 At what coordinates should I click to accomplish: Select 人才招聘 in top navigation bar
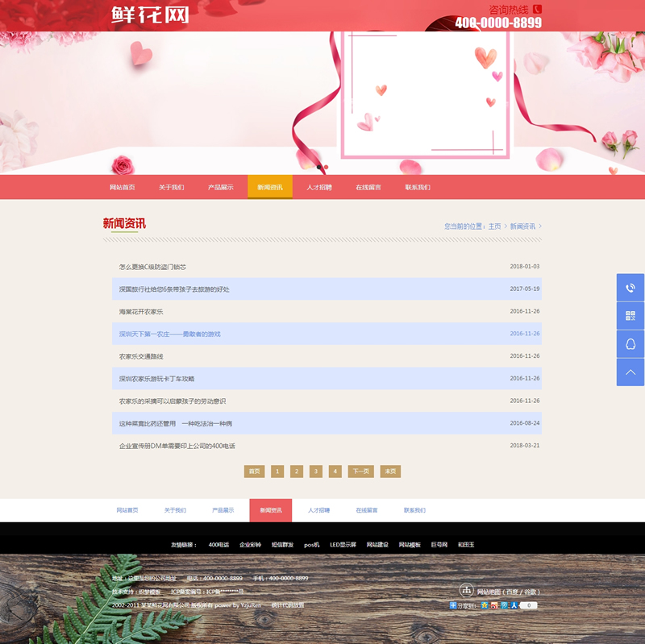click(318, 187)
